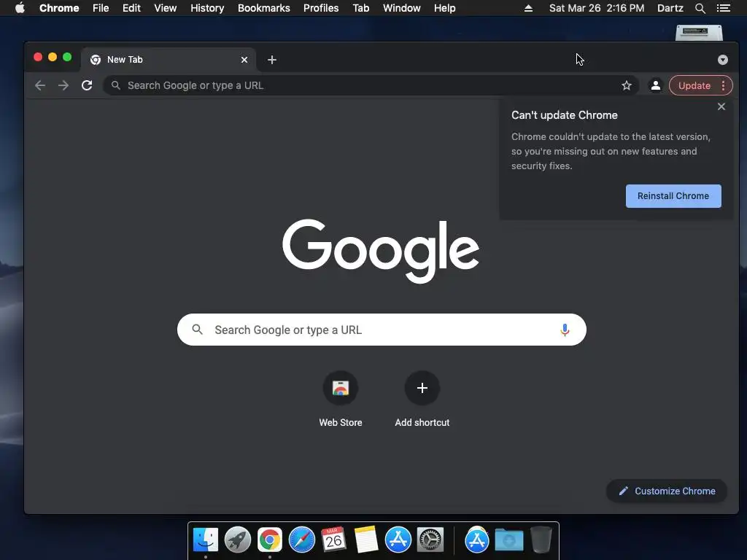This screenshot has width=747, height=560.
Task: Open the Profiles menu
Action: click(321, 8)
